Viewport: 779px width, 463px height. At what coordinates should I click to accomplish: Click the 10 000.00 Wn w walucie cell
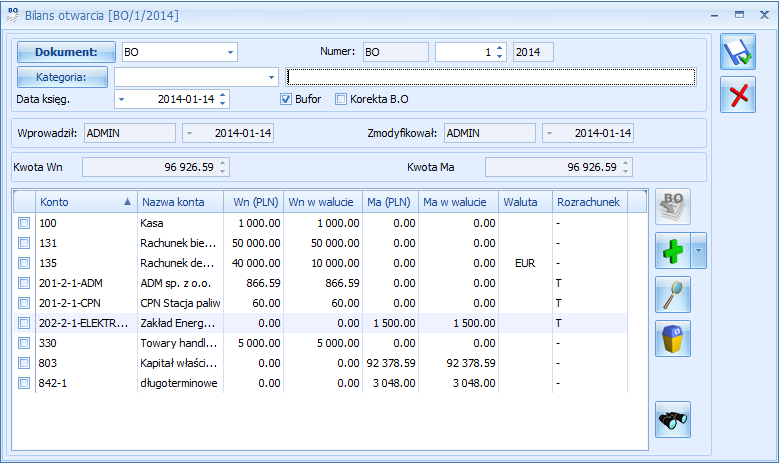[323, 263]
